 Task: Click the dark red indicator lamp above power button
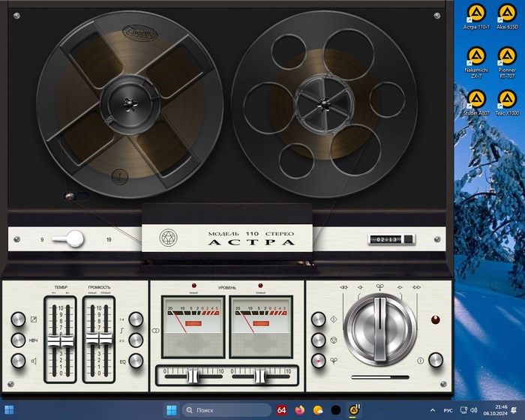coord(435,319)
